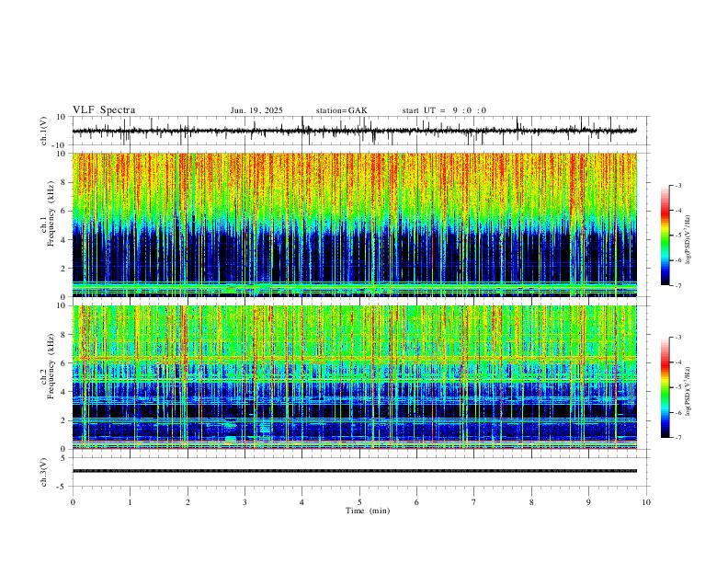Screen dimensions: 728x563
Task: Click the "-7" tick on ch.2 colorbar
Action: (677, 437)
